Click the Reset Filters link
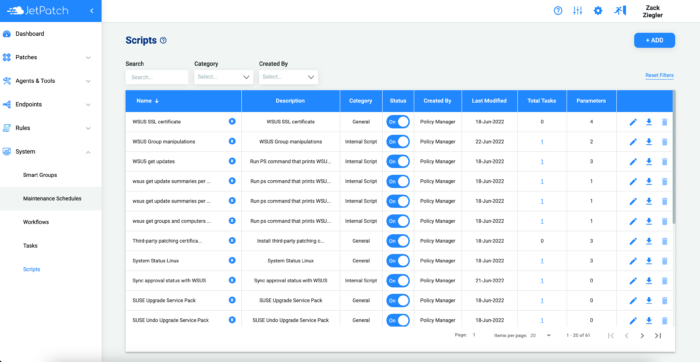700x362 pixels. [x=659, y=75]
